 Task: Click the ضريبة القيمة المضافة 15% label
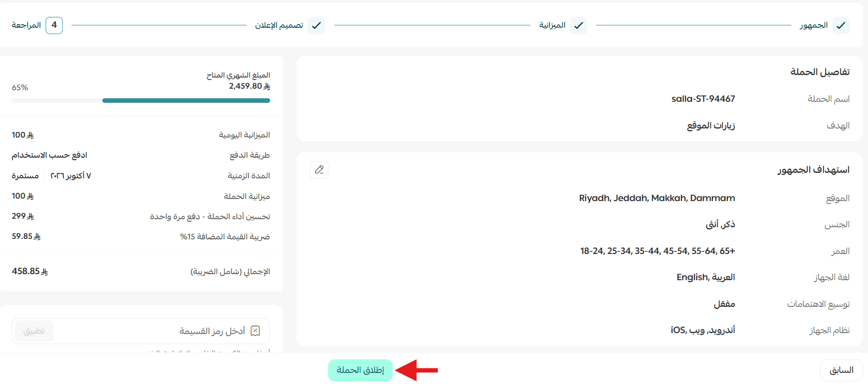[225, 237]
